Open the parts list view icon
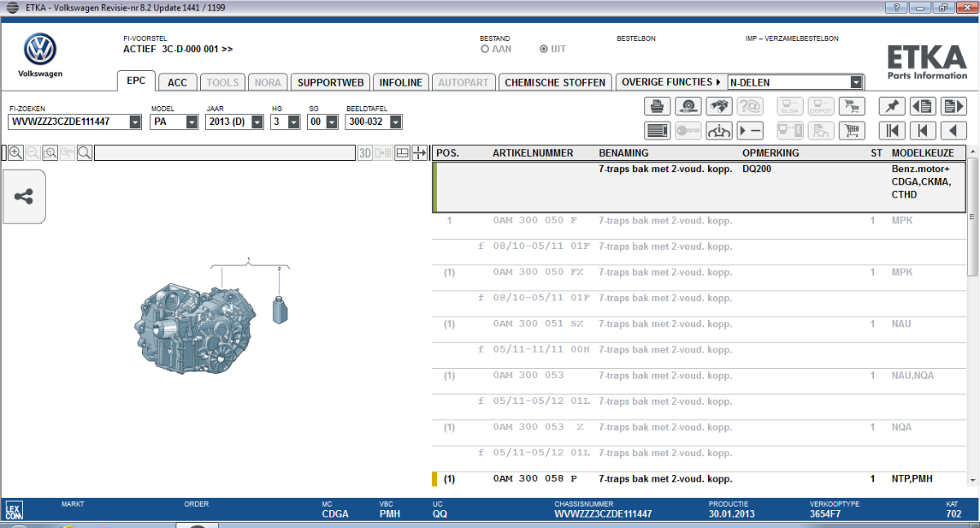This screenshot has height=528, width=980. (x=658, y=131)
